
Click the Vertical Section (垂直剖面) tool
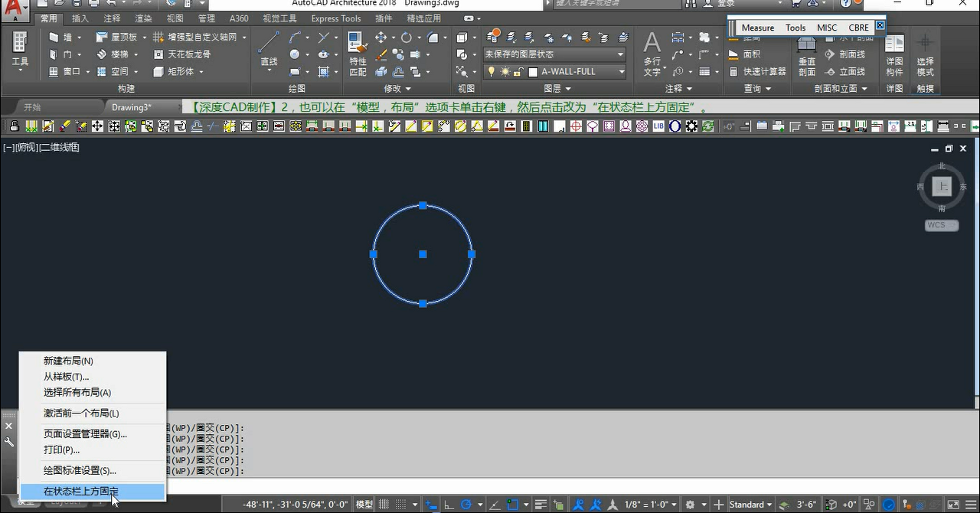(807, 55)
